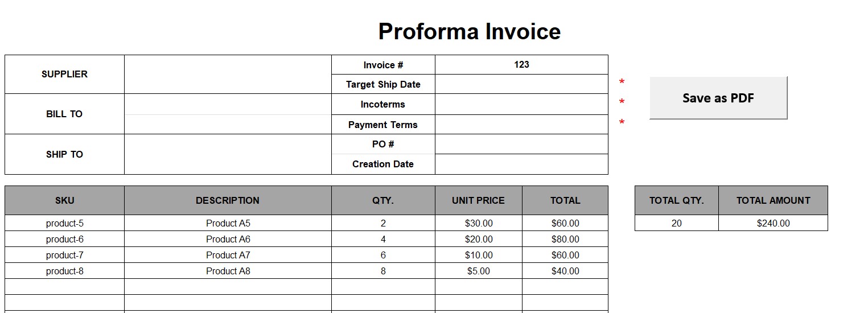Click the Bill To address field
868x313 pixels.
[x=228, y=114]
